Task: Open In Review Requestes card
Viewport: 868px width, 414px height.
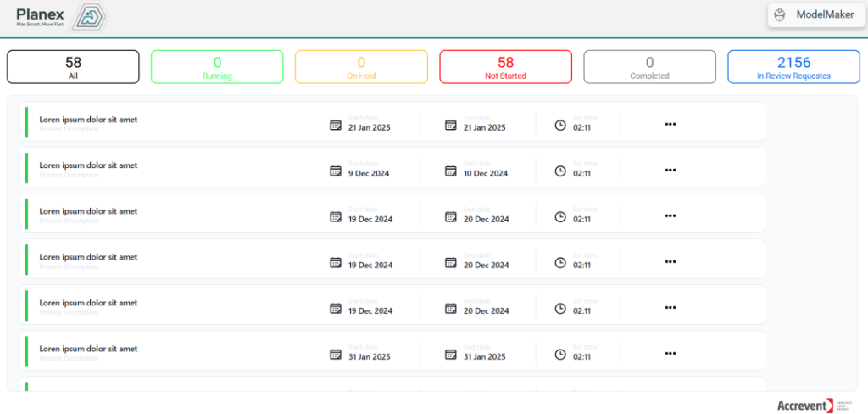Action: pyautogui.click(x=793, y=67)
